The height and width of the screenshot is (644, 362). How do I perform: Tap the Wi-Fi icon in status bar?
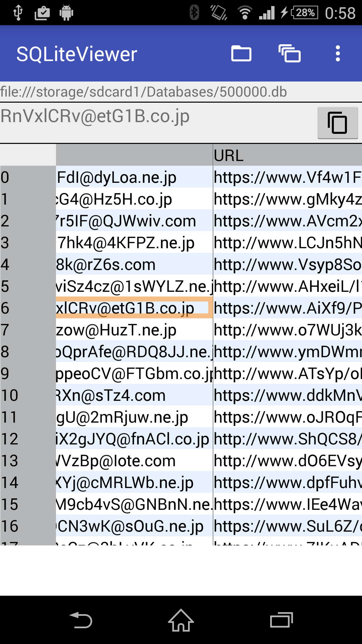click(245, 13)
